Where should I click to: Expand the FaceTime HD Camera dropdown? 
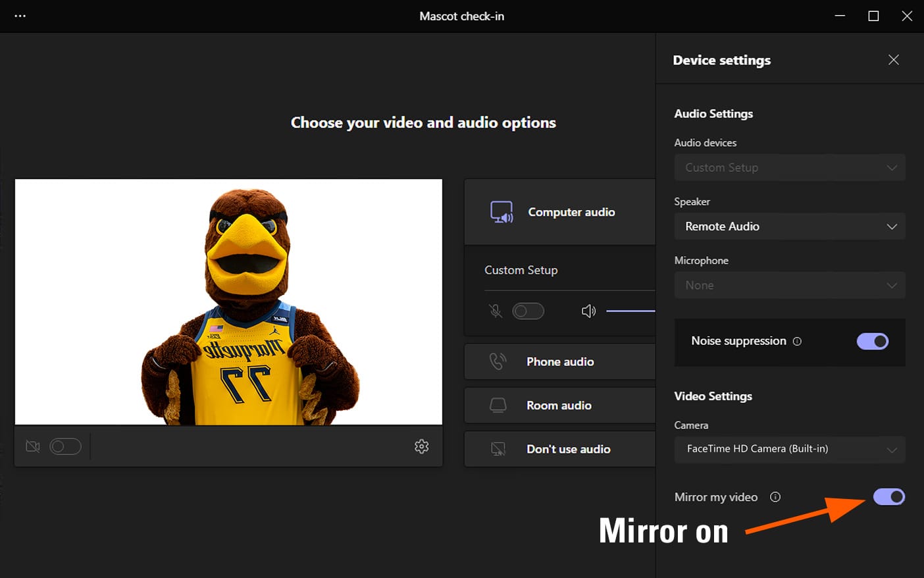[789, 449]
